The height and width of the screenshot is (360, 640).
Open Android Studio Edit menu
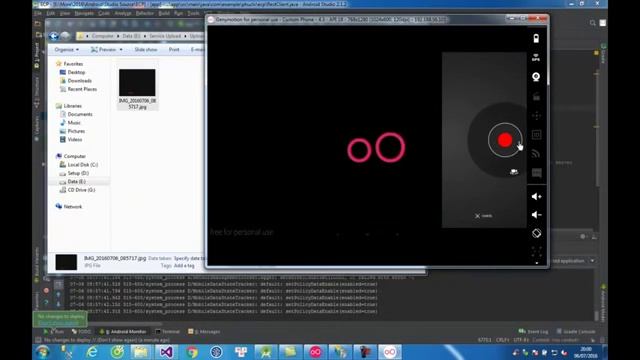(51, 13)
